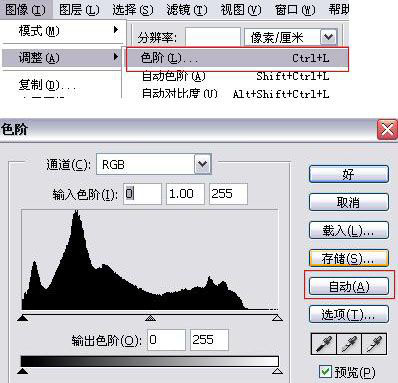Screen dimensions: 398x383
Task: Open the 像素/厘米 unit dropdown
Action: coord(328,37)
